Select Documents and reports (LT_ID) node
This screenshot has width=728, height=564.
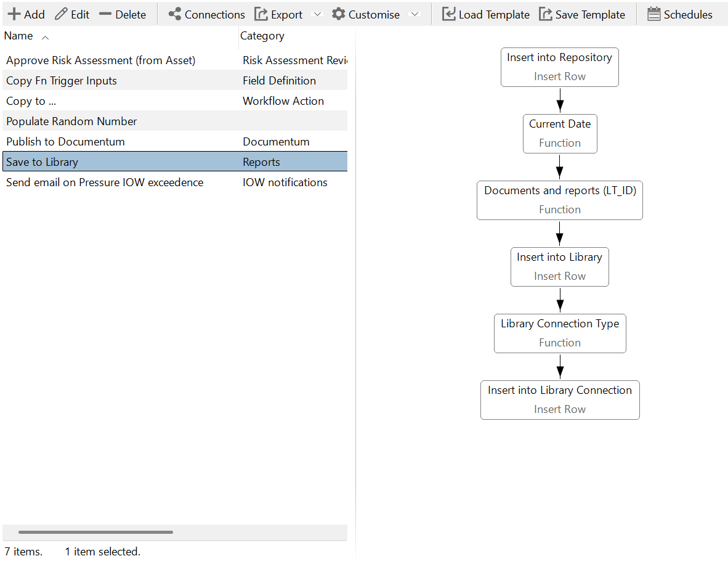point(559,200)
